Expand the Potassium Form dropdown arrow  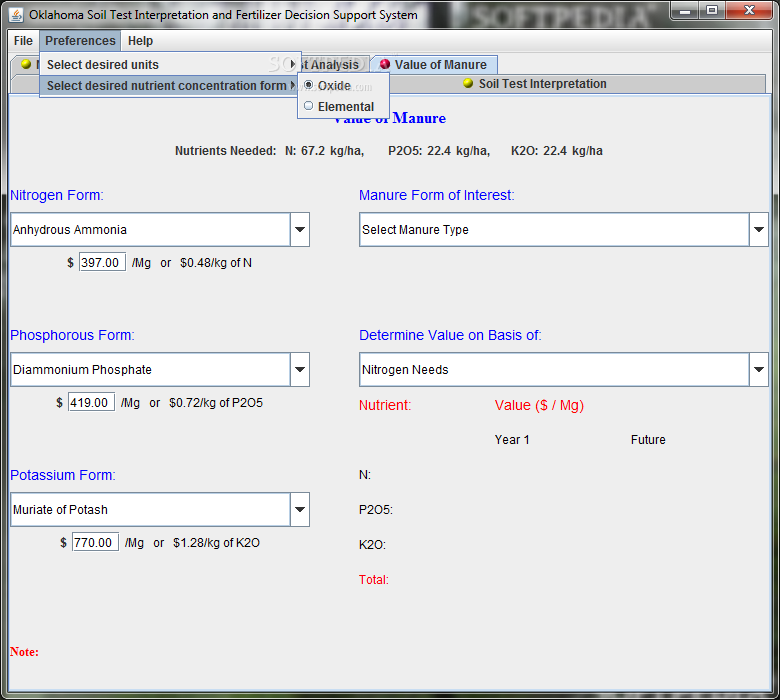300,509
